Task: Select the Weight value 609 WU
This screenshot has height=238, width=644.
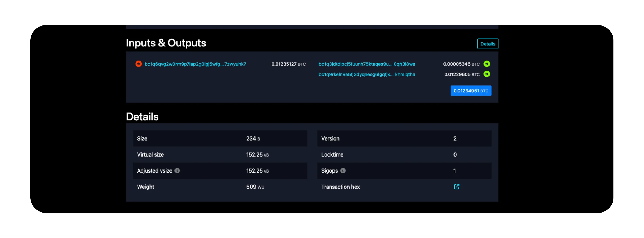Action: (255, 187)
